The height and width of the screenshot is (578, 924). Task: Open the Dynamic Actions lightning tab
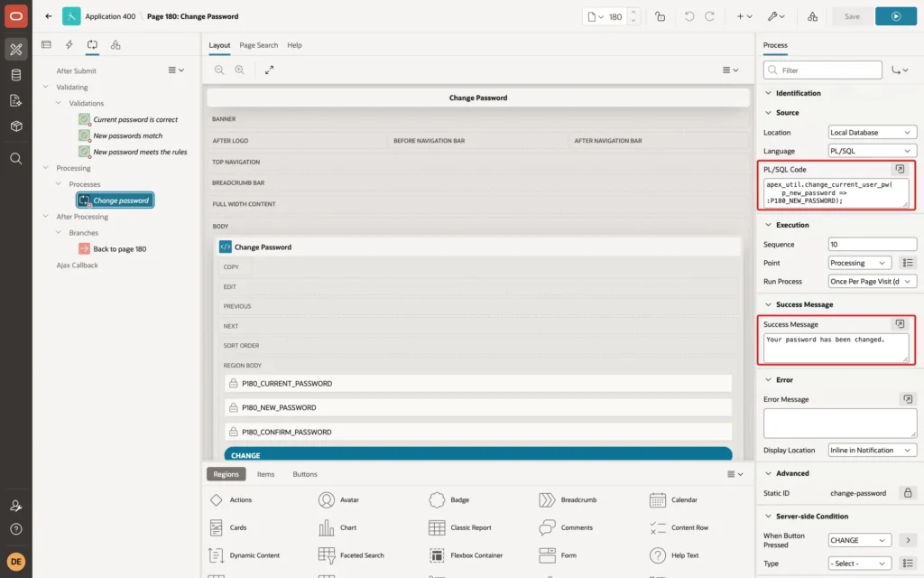[69, 45]
